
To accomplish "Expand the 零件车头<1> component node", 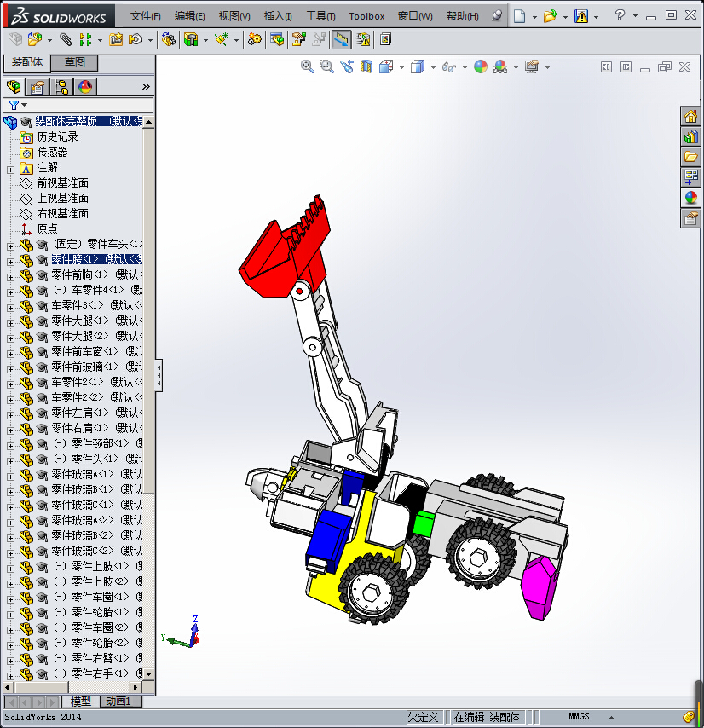I will pyautogui.click(x=10, y=246).
